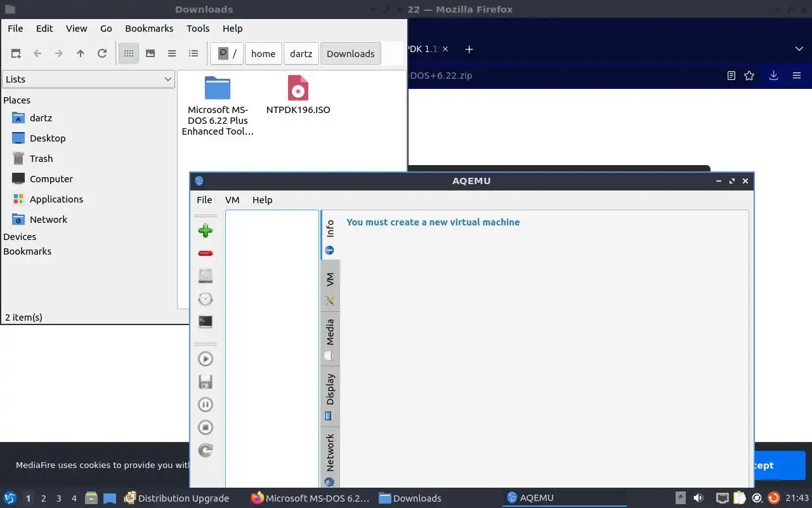Image resolution: width=812 pixels, height=508 pixels.
Task: Open Firefox downloads panel
Action: coord(773,76)
